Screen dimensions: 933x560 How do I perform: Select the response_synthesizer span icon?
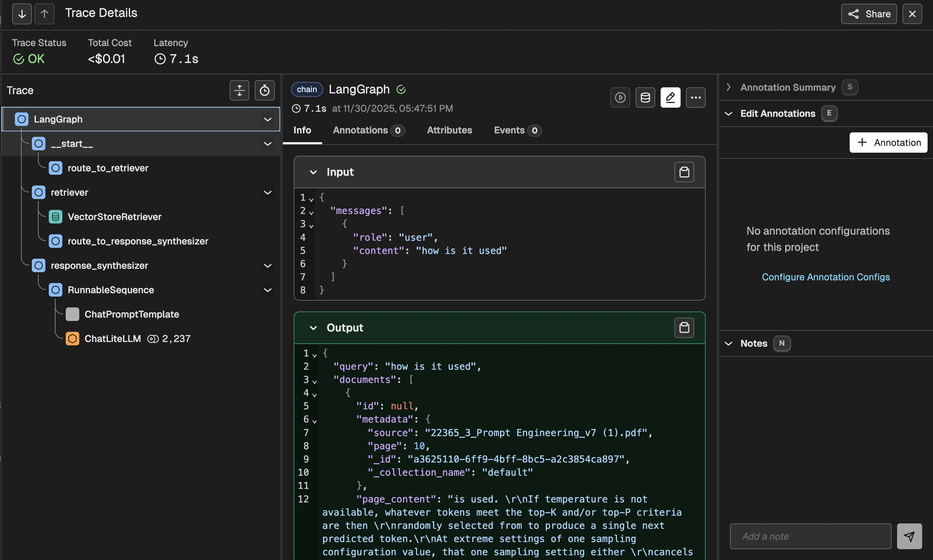point(39,266)
